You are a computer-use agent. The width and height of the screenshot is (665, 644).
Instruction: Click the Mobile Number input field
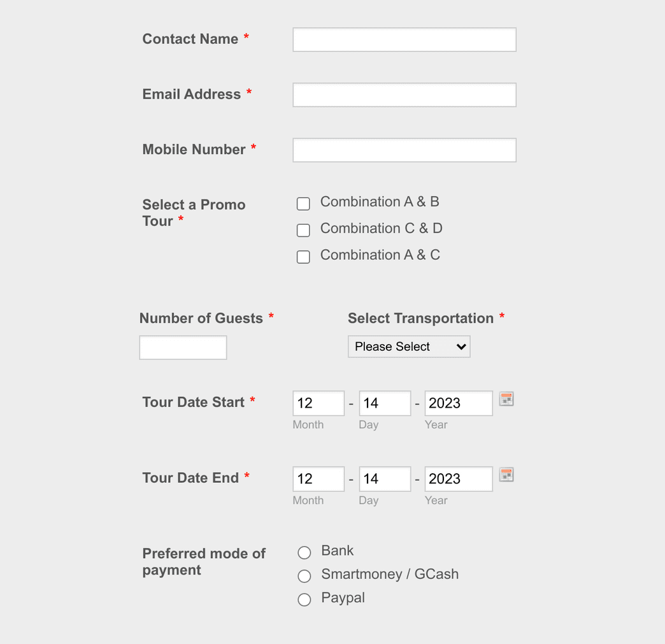(x=404, y=150)
